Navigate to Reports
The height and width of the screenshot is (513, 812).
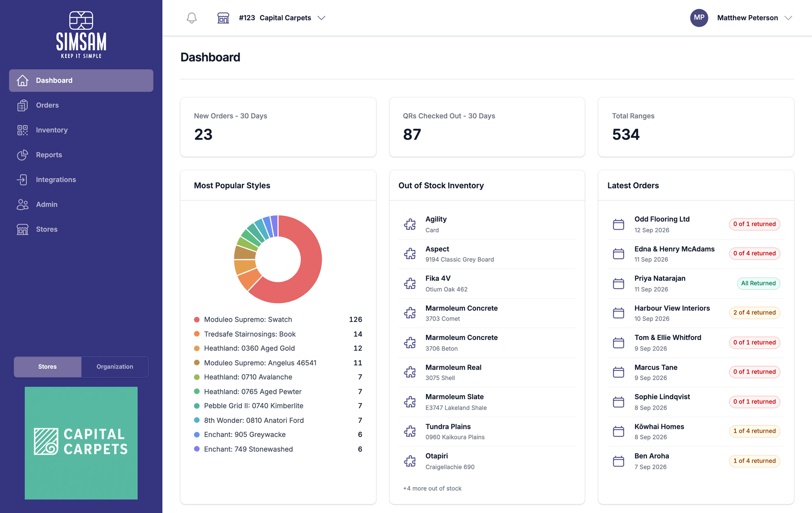point(81,155)
